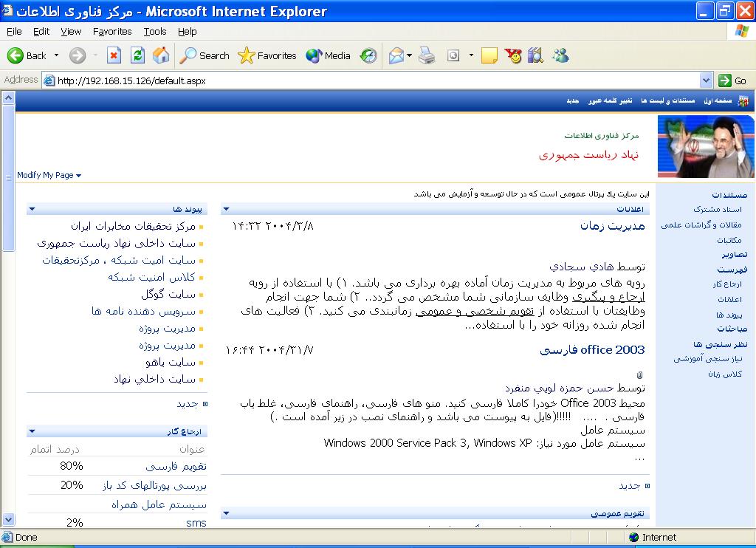This screenshot has width=756, height=548.
Task: Open مکاتبات in the sidebar
Action: click(729, 240)
